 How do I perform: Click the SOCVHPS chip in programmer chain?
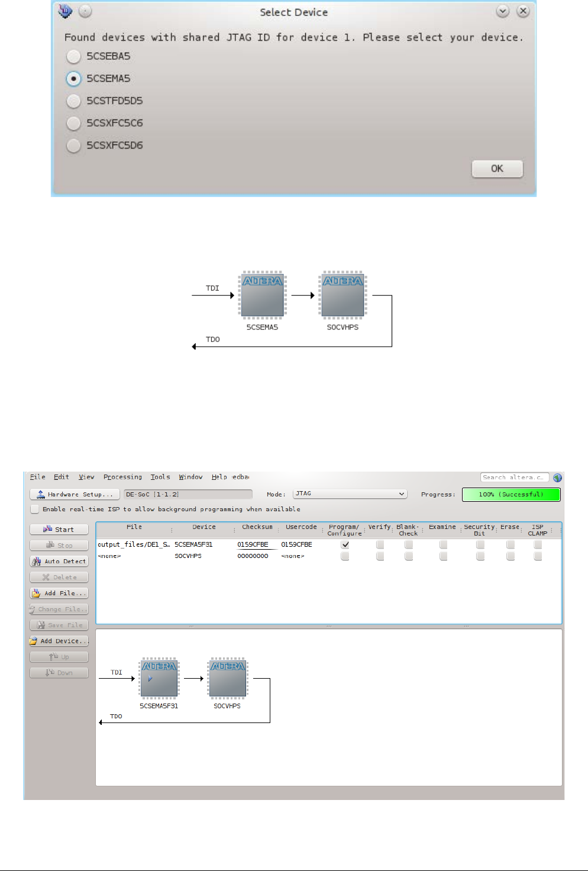coord(228,678)
